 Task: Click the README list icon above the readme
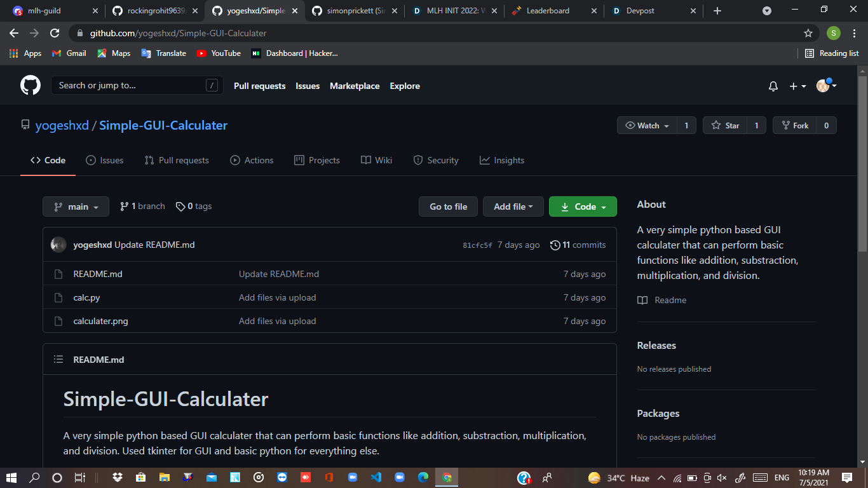coord(58,359)
